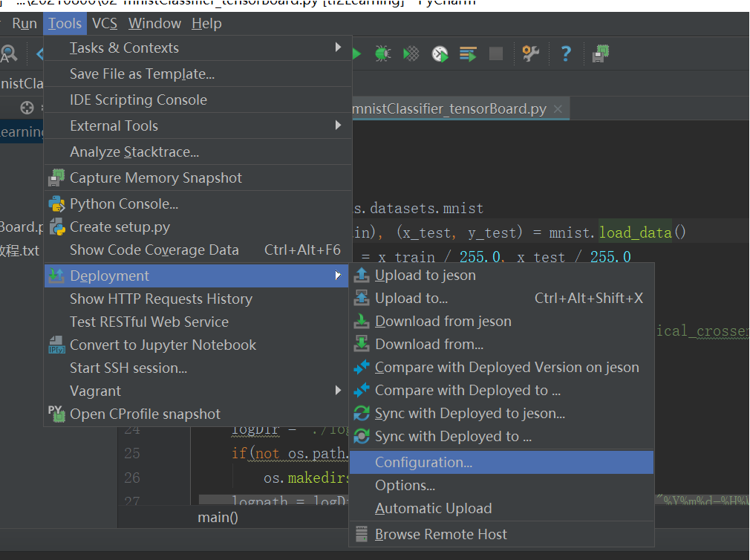This screenshot has height=560, width=750.
Task: Click the Open CProfile snapshot icon
Action: pyautogui.click(x=56, y=414)
